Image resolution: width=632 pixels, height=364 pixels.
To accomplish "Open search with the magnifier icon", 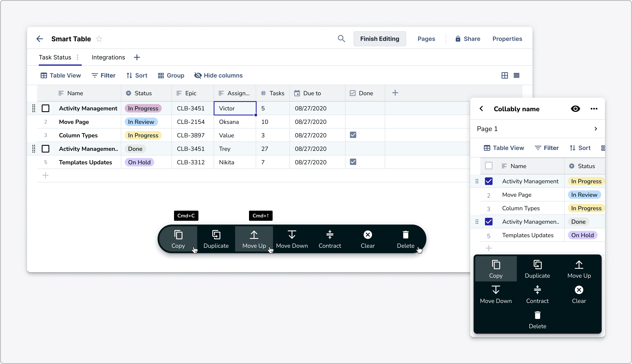I will [341, 39].
